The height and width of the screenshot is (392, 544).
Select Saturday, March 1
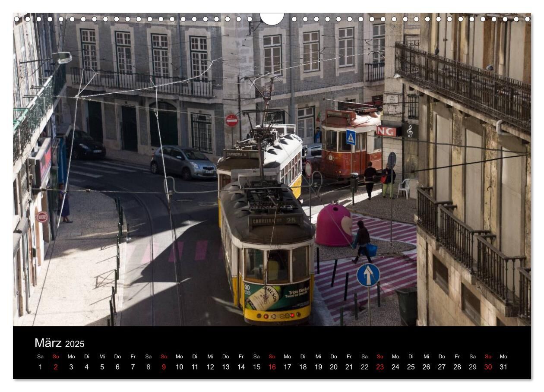(x=40, y=367)
